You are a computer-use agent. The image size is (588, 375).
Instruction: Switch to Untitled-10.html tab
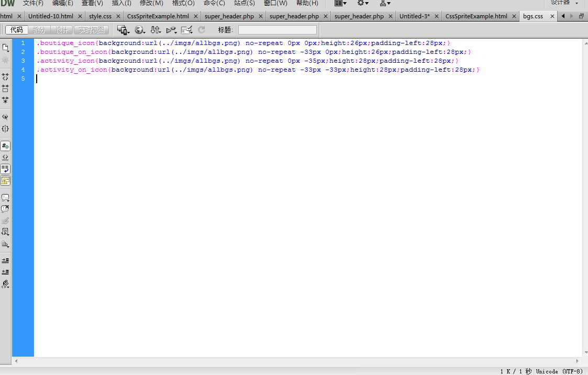pyautogui.click(x=51, y=16)
